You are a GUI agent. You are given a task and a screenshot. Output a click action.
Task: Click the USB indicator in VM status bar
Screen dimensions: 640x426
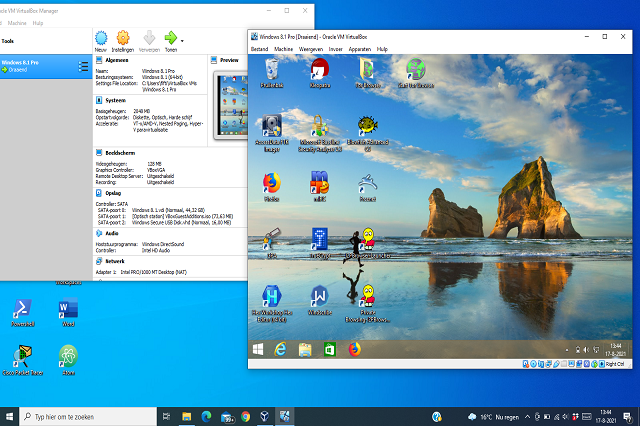pos(556,364)
